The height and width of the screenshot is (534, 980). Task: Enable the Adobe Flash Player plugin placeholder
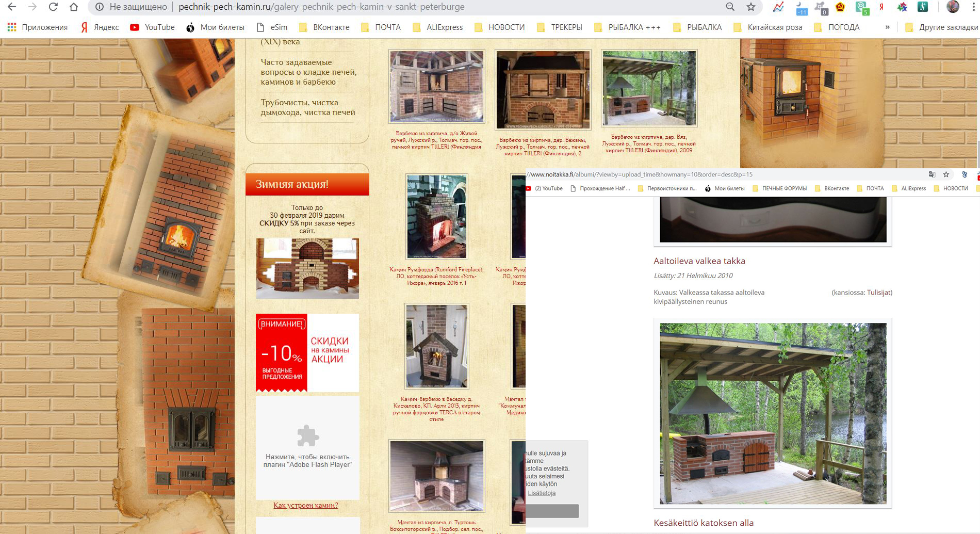(x=307, y=448)
